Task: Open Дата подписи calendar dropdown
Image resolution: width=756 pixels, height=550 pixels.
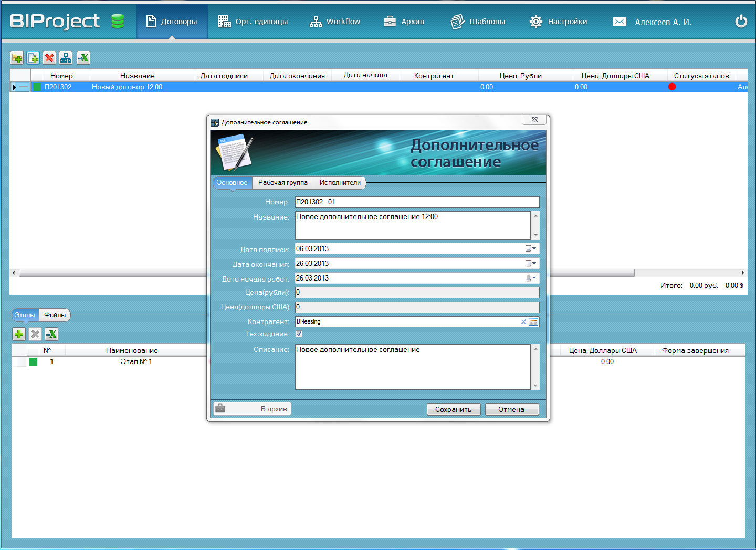Action: tap(531, 249)
